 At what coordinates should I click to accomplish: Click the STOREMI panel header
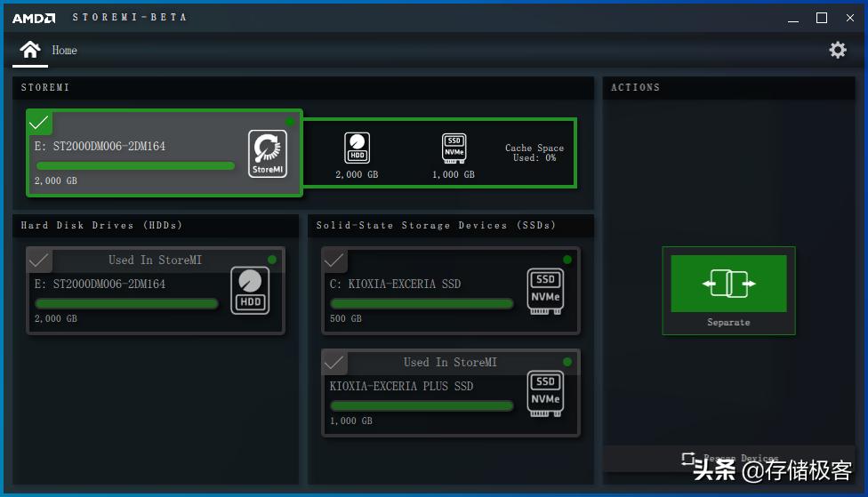coord(302,87)
